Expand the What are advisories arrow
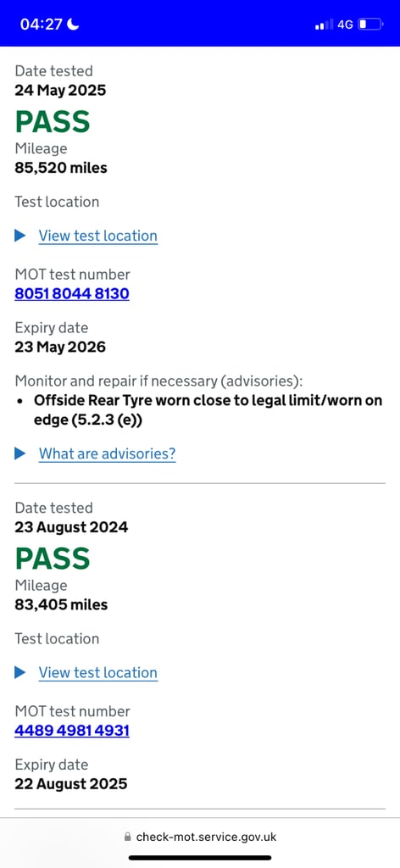The width and height of the screenshot is (400, 868). [20, 454]
